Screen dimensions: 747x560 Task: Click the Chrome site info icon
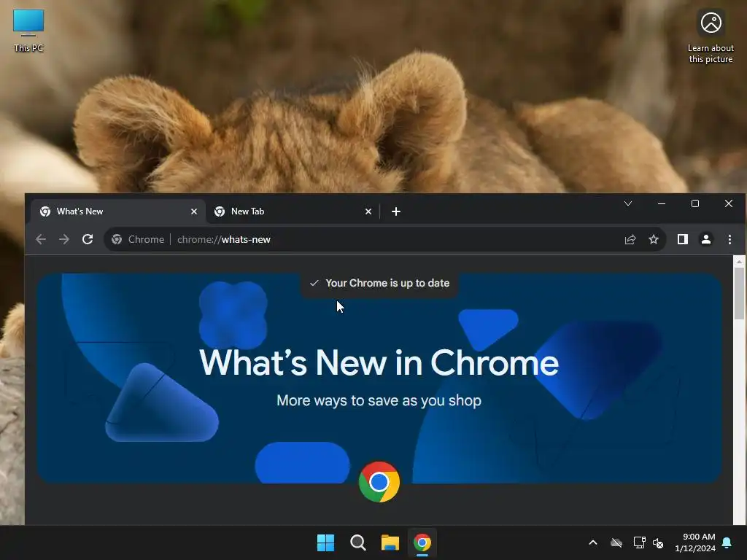pyautogui.click(x=117, y=239)
